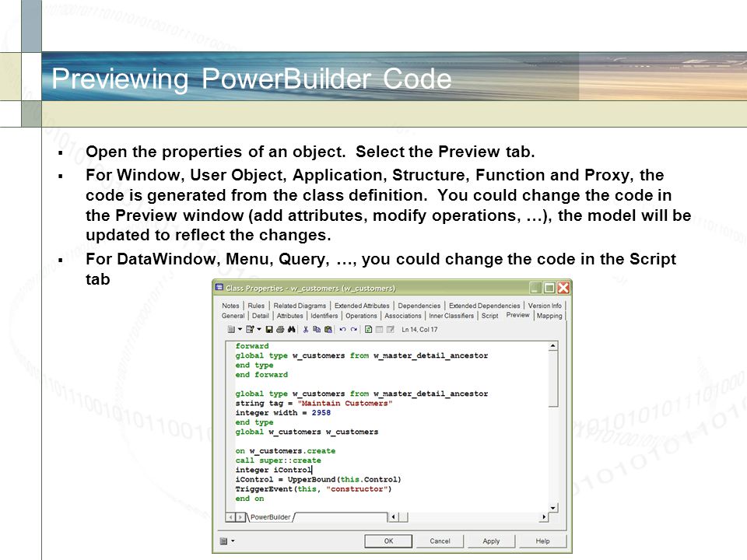The height and width of the screenshot is (560, 747).
Task: Click the green Refresh preview icon
Action: 368,329
